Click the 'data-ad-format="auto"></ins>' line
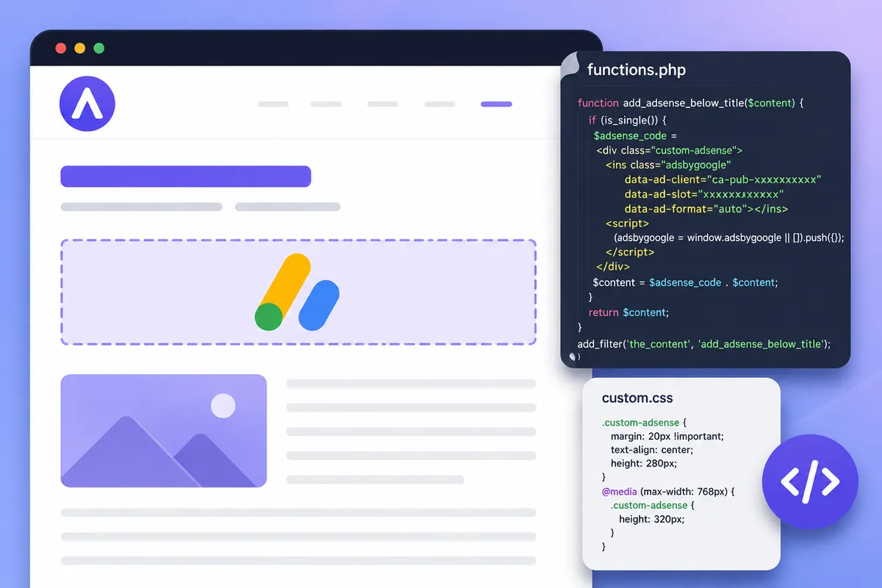The width and height of the screenshot is (882, 588). [706, 209]
